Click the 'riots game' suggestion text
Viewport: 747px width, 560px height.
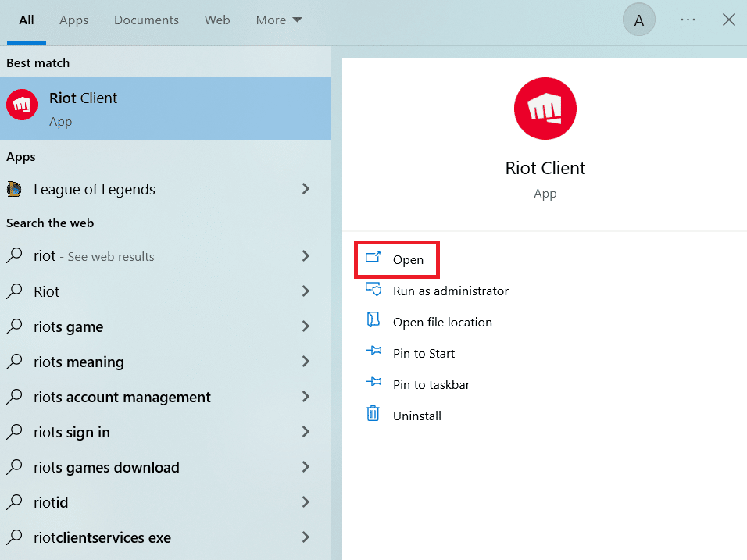click(x=68, y=327)
